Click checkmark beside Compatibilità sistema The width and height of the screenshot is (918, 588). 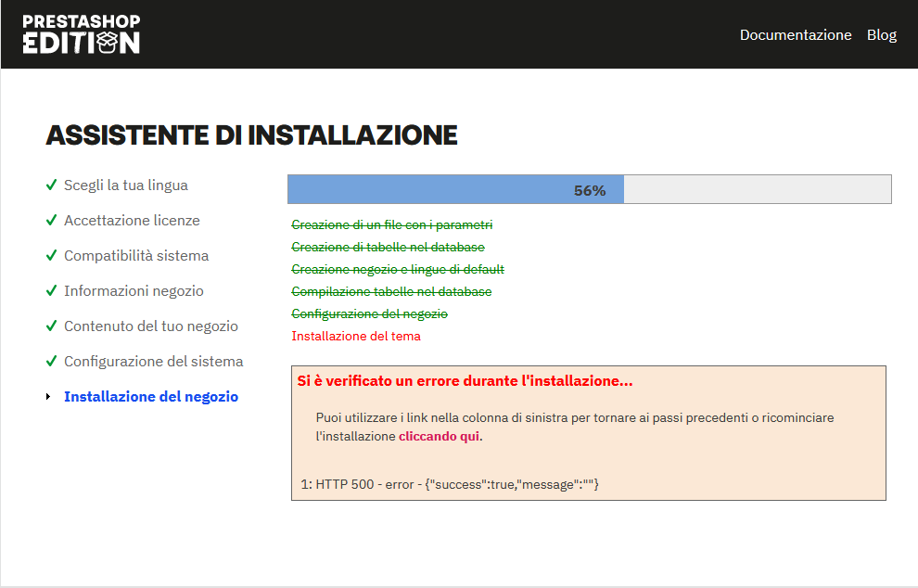52,255
